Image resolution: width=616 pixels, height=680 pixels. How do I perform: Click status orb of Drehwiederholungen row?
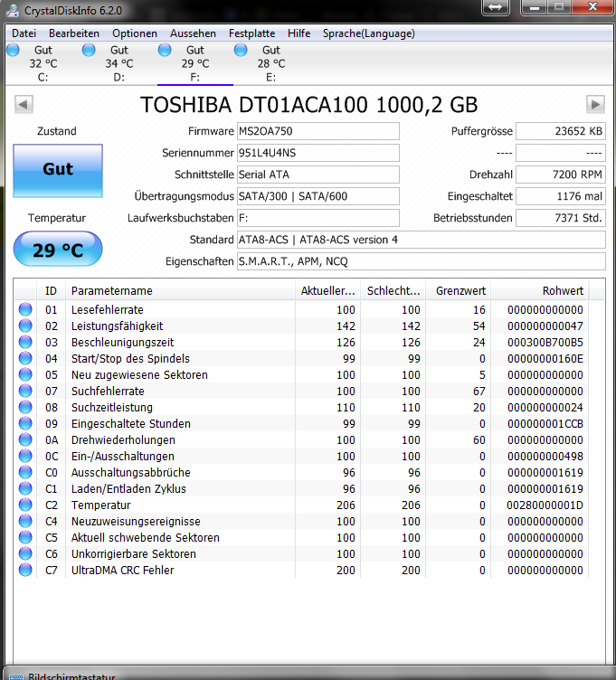point(25,439)
